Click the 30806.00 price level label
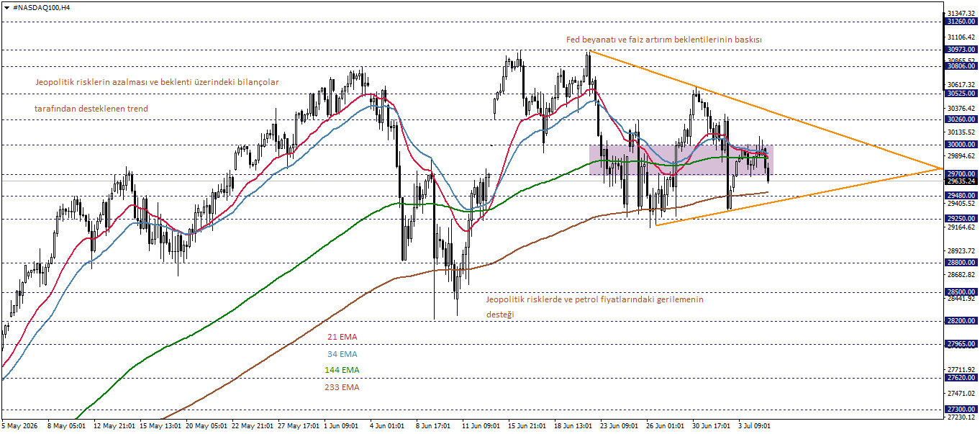 pyautogui.click(x=962, y=65)
